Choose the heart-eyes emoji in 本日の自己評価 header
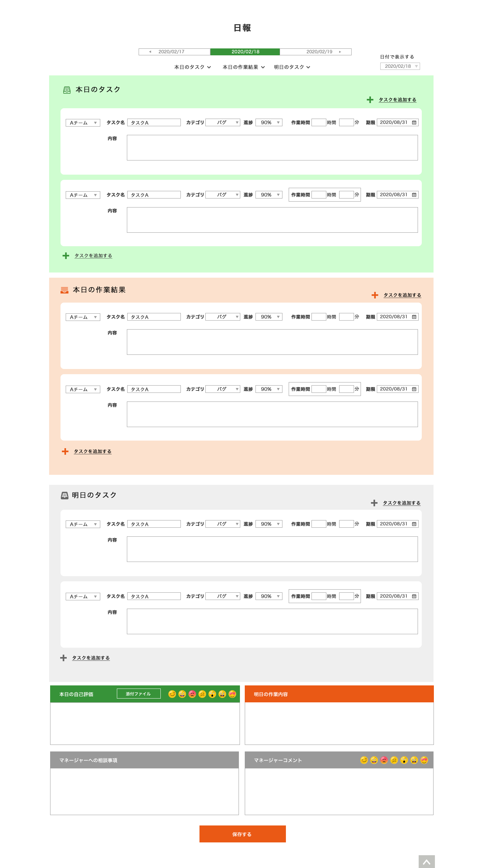Screen dimensions: 484x868 [232, 694]
